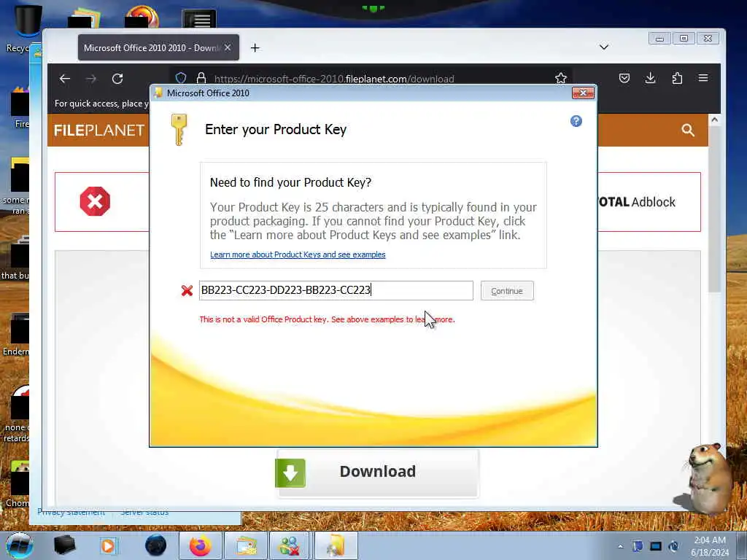747x560 pixels.
Task: Click the Firefox back arrow
Action: coord(65,79)
